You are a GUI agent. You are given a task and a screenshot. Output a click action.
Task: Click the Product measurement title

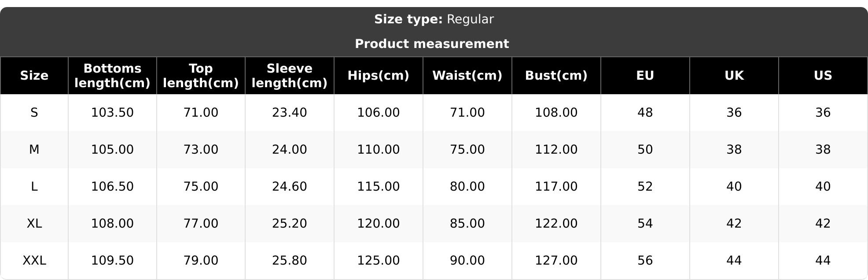pyautogui.click(x=432, y=44)
